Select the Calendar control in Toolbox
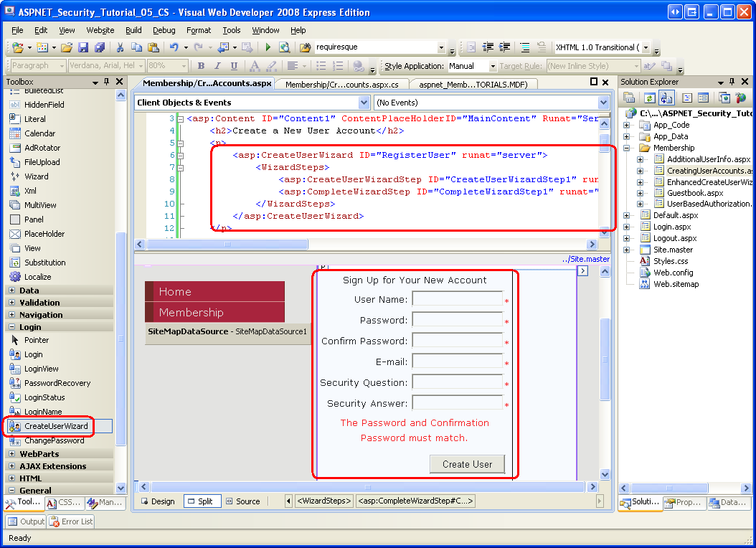This screenshot has width=756, height=548. coord(39,133)
